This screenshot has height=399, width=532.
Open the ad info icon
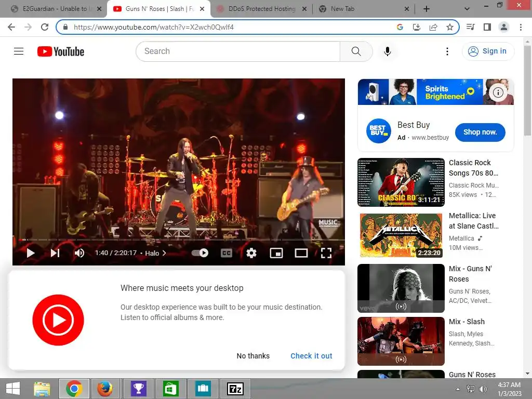(x=498, y=92)
